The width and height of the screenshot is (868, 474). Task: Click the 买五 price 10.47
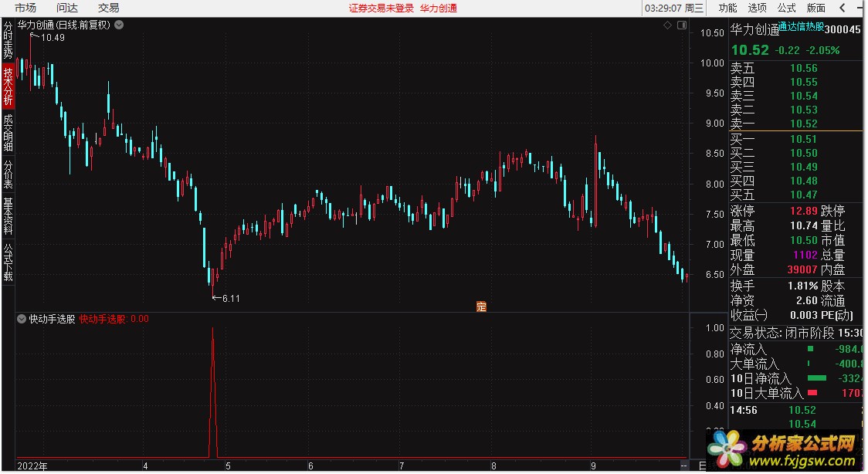pyautogui.click(x=804, y=194)
